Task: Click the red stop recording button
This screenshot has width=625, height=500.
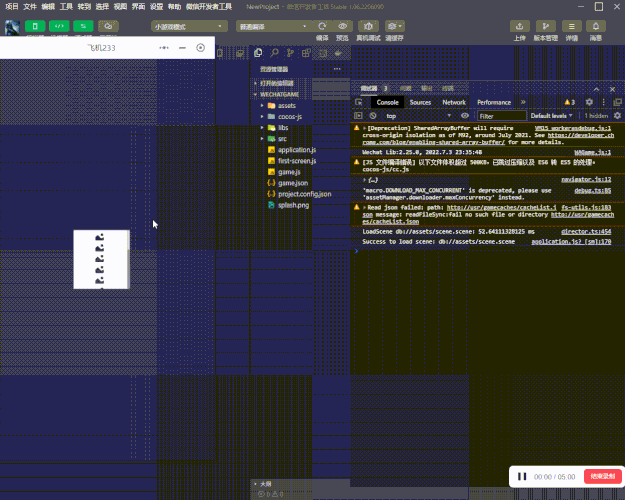Action: click(602, 476)
